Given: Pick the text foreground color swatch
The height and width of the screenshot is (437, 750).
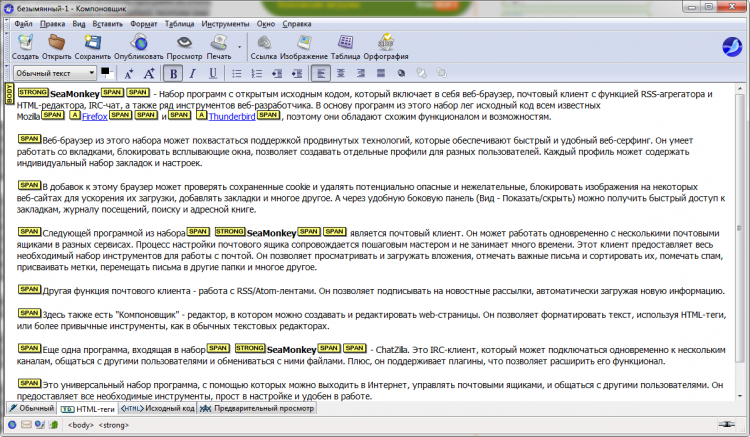Looking at the screenshot, I should pyautogui.click(x=106, y=73).
